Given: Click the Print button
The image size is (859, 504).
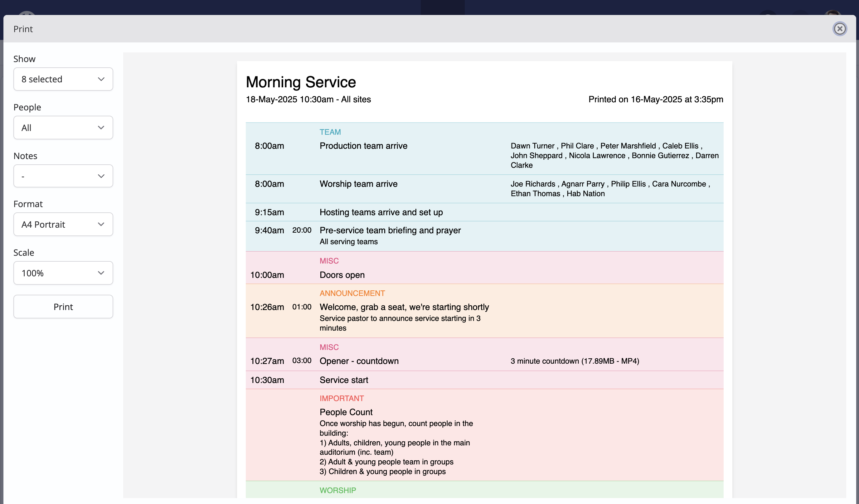Looking at the screenshot, I should pos(63,307).
